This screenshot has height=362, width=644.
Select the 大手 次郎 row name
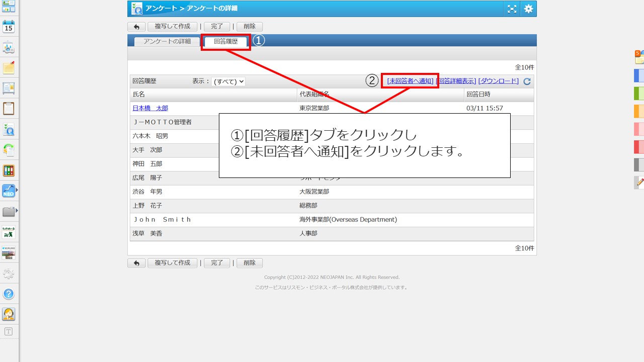147,150
